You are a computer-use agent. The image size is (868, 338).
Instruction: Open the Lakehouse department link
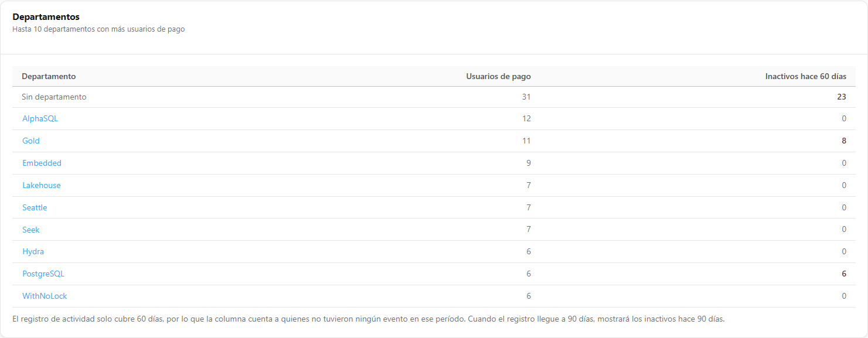(42, 185)
